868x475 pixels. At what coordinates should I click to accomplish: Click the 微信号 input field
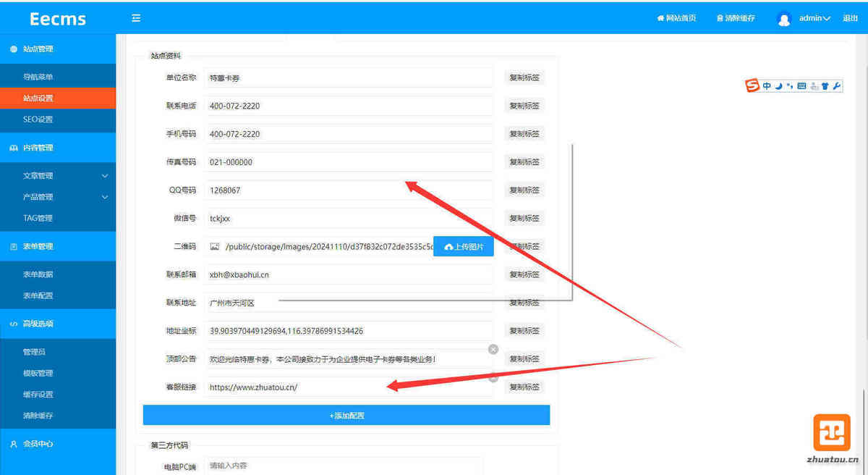pyautogui.click(x=349, y=218)
